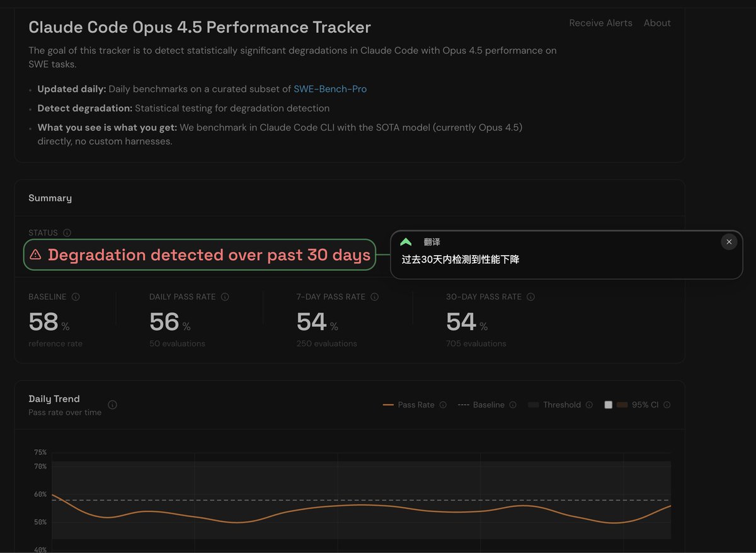Screen dimensions: 756x553
Task: Open the DAILY PASS RATE info tooltip icon
Action: (x=225, y=297)
